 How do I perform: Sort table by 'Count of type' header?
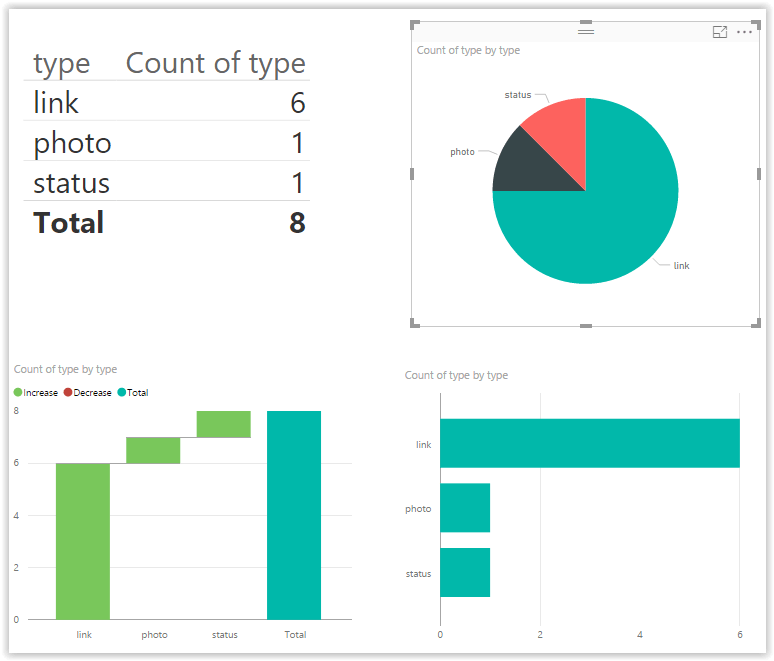[x=215, y=64]
